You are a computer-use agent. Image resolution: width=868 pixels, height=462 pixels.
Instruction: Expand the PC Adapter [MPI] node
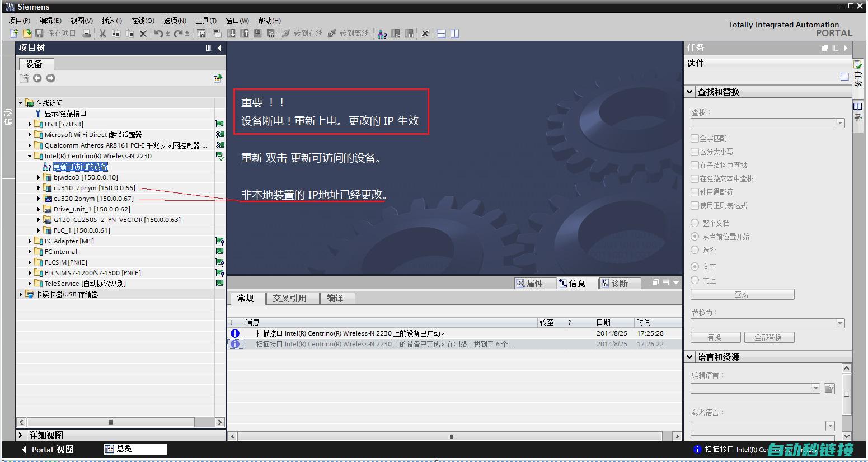(30, 241)
